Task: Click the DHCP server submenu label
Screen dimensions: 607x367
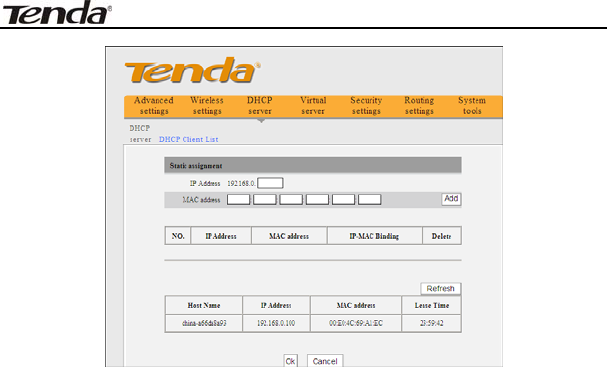Action: pyautogui.click(x=140, y=134)
